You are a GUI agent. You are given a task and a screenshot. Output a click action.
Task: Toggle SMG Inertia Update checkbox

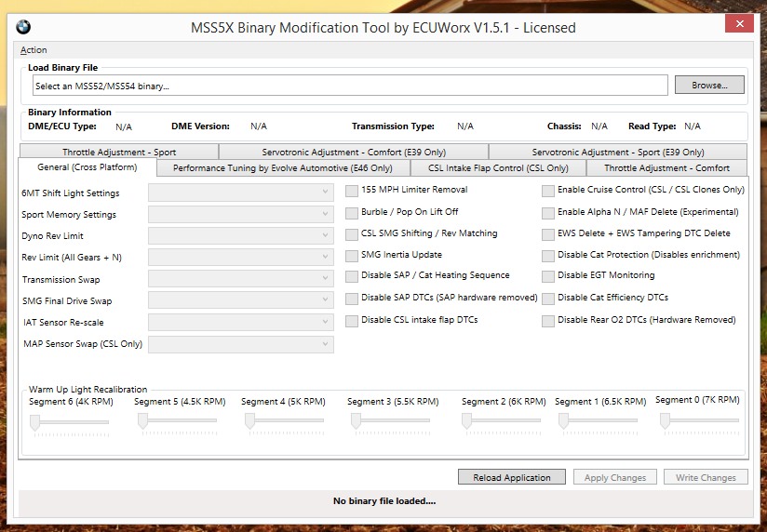pyautogui.click(x=351, y=256)
